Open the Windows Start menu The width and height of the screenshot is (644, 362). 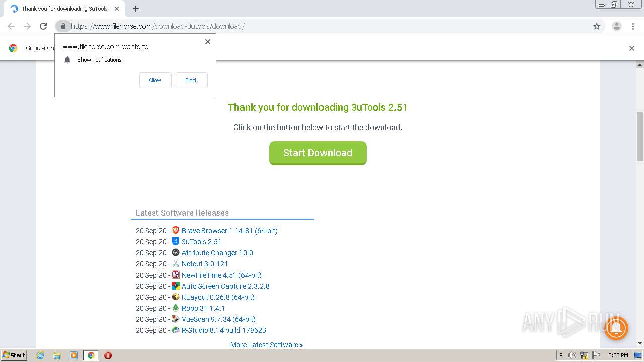tap(14, 355)
